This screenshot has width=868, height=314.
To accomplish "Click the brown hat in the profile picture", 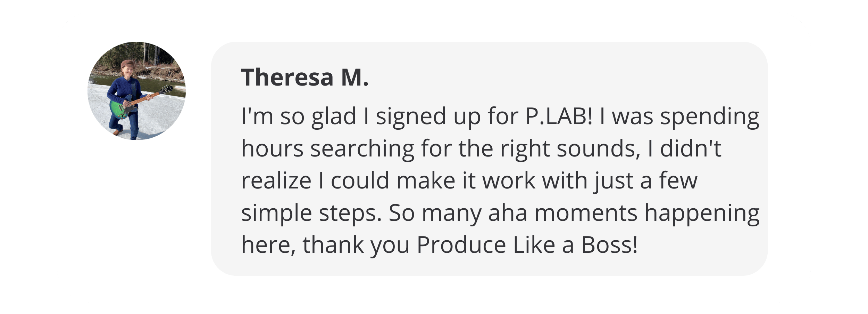I will (x=127, y=64).
